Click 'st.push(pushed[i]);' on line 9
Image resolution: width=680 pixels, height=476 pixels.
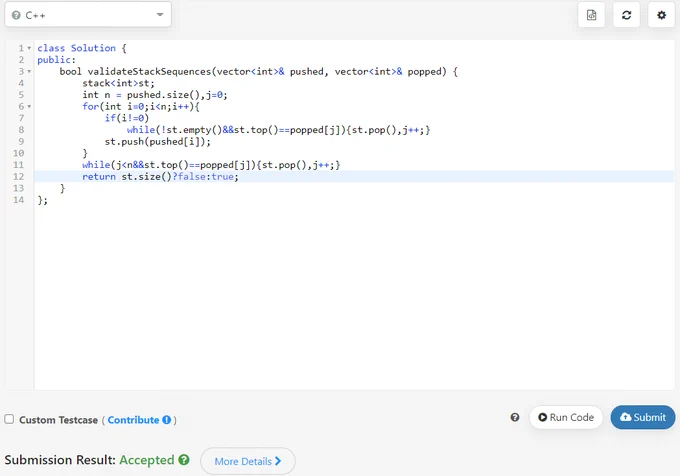point(157,141)
